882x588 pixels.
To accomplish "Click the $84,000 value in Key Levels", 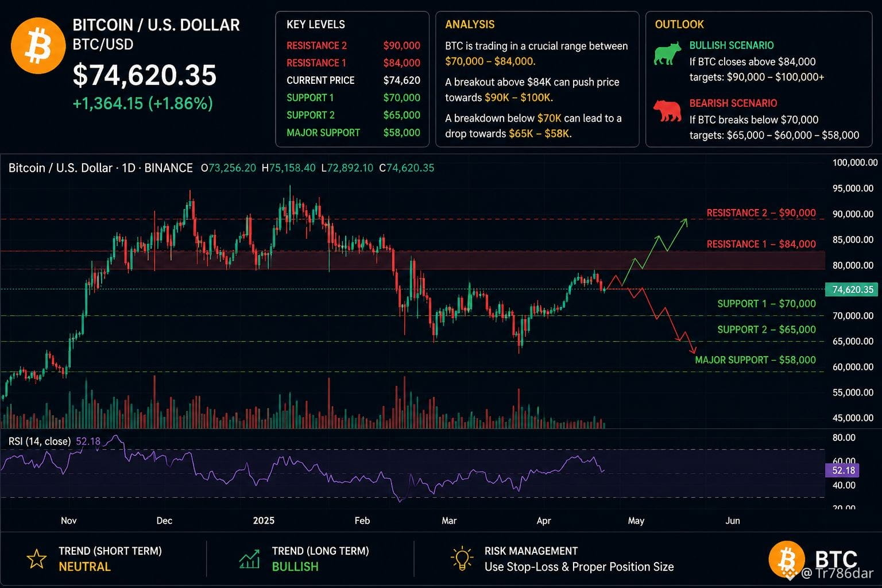I will pyautogui.click(x=402, y=63).
